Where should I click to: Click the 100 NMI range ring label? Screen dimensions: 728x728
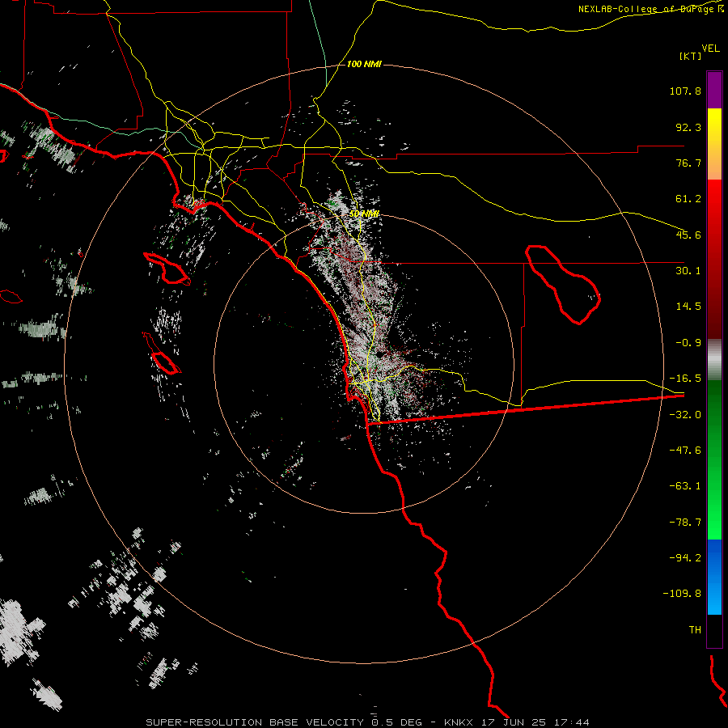click(x=364, y=64)
